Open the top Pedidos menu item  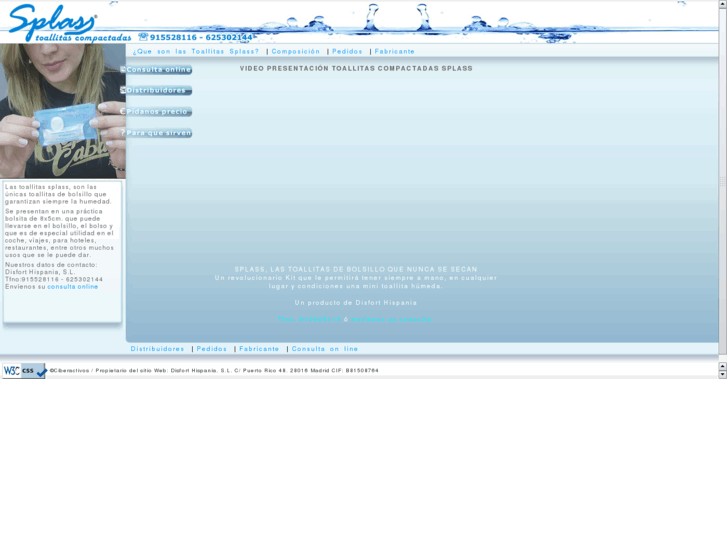[347, 51]
